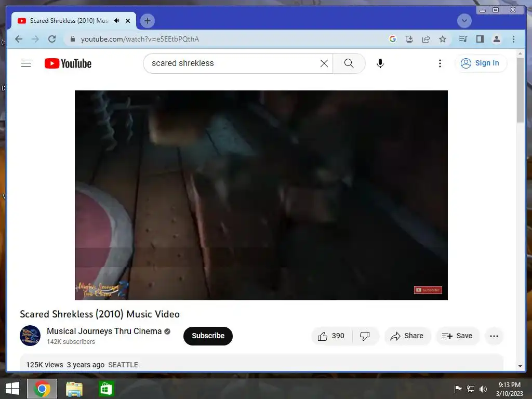Open the Store app from the taskbar

tap(106, 389)
